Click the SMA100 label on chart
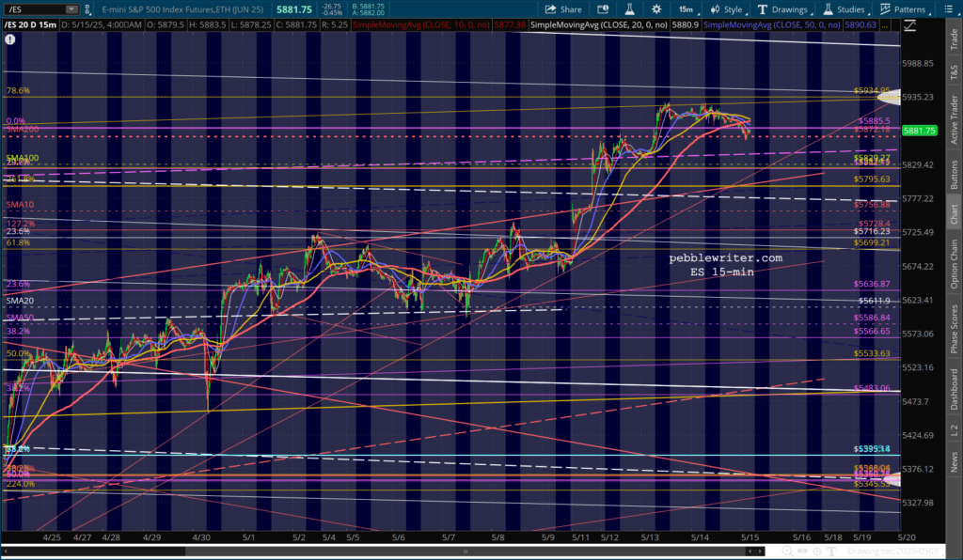 coord(23,158)
